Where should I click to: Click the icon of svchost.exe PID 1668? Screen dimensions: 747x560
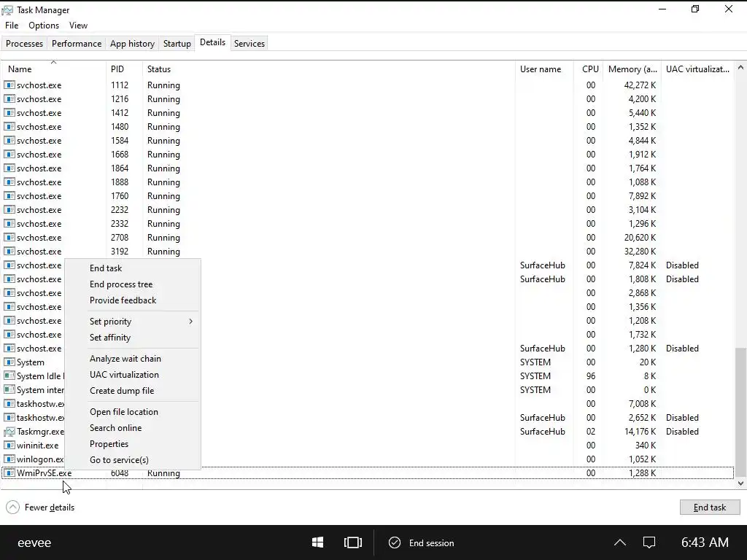point(9,155)
